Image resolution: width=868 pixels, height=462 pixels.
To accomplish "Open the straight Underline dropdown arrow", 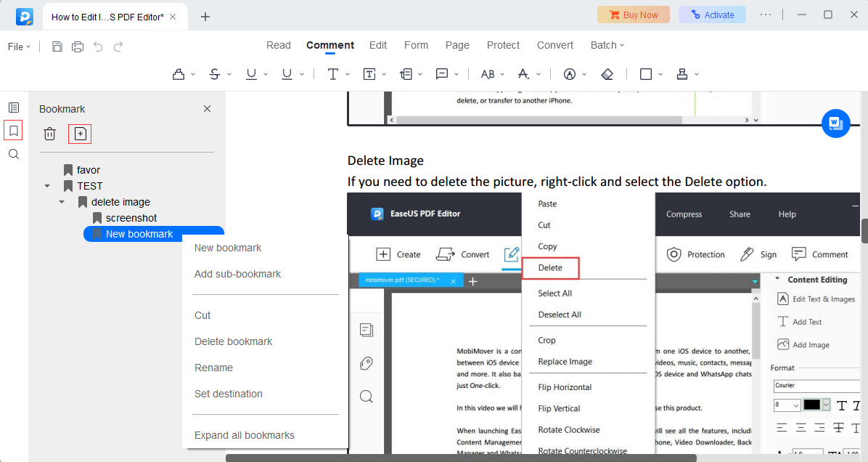I will (266, 74).
